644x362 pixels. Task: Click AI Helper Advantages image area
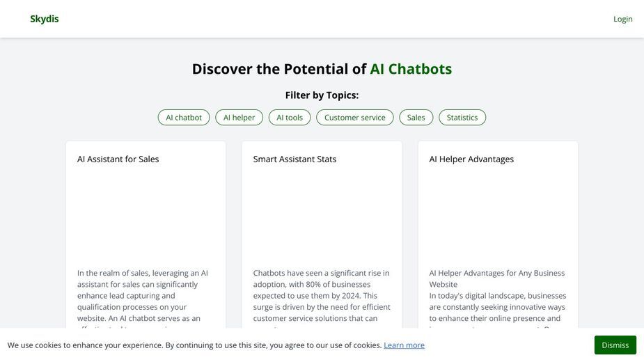[x=498, y=216]
